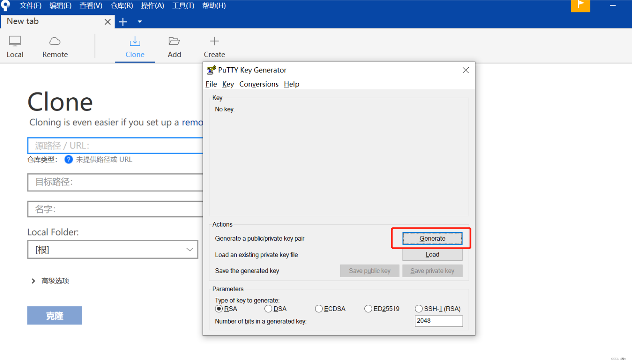Open the Remote repositories view
Screen dimensions: 632x364
(x=55, y=47)
